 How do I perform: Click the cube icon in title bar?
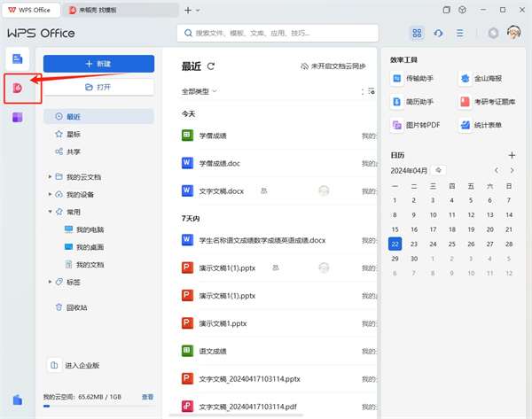pos(462,10)
